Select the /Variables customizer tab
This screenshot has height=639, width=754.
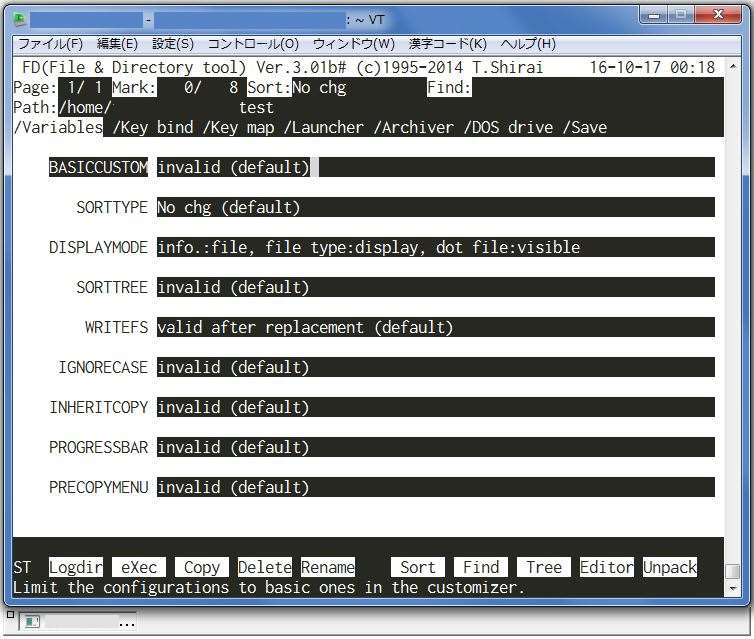(58, 127)
